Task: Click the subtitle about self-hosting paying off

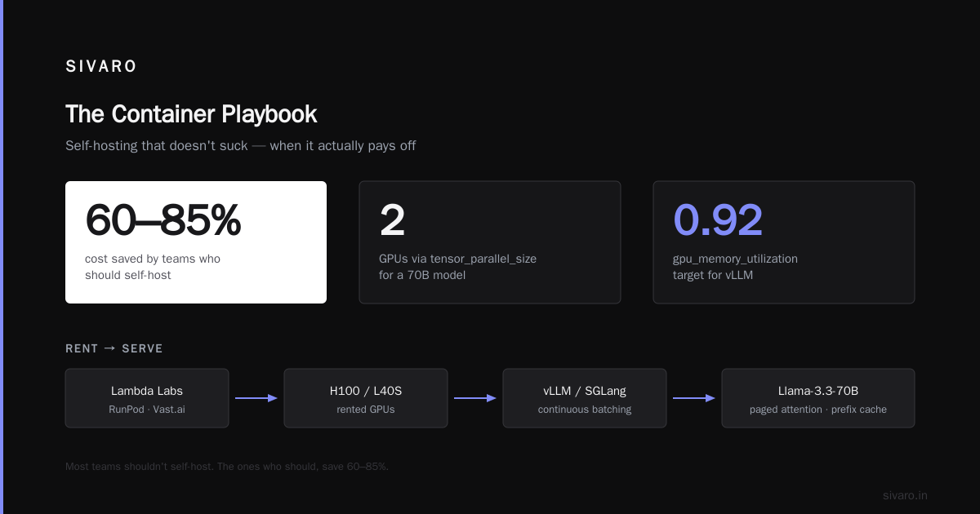Action: (241, 146)
